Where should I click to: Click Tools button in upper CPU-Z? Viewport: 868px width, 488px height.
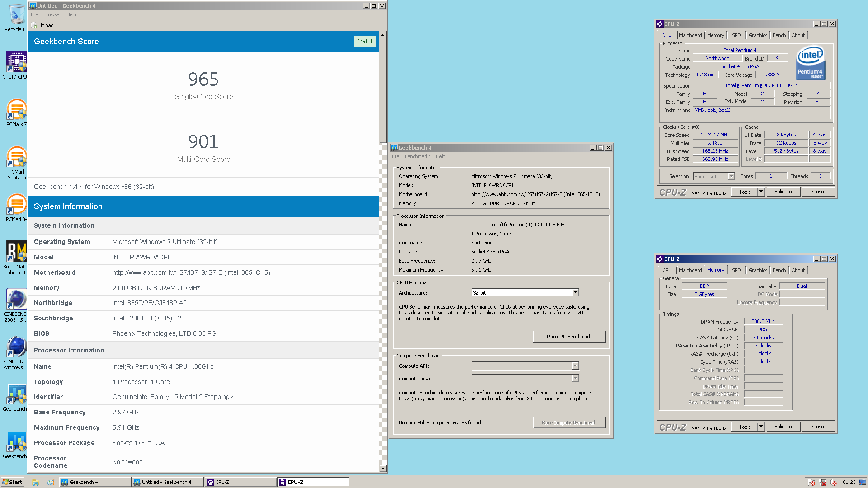745,192
